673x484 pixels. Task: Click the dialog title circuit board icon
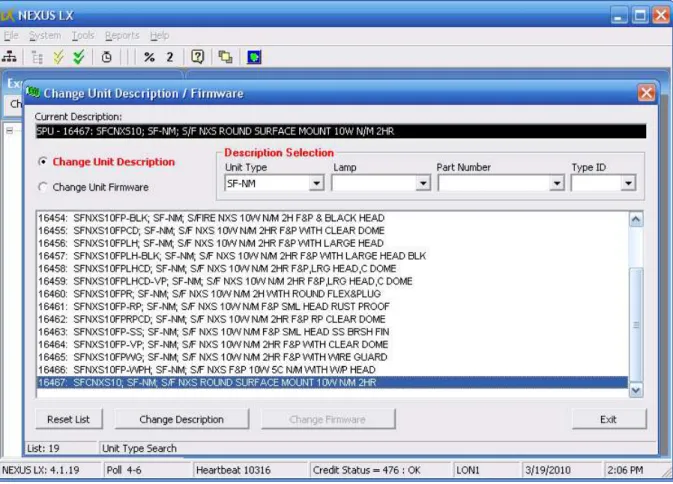[x=33, y=92]
